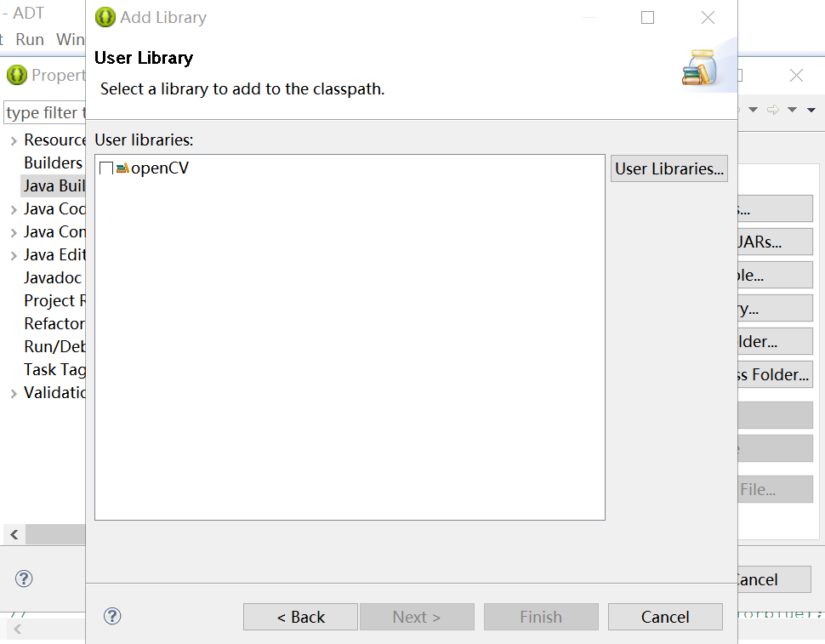Check the openCV library checkbox

click(x=106, y=168)
